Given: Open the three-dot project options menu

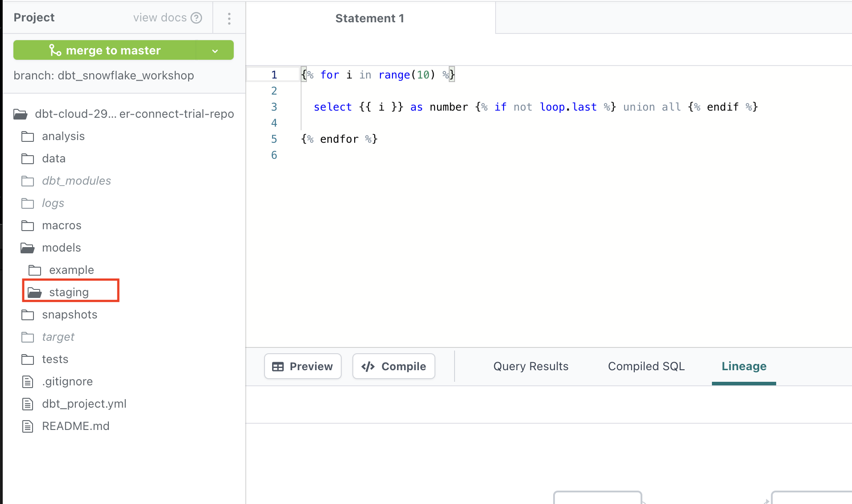Looking at the screenshot, I should tap(229, 18).
